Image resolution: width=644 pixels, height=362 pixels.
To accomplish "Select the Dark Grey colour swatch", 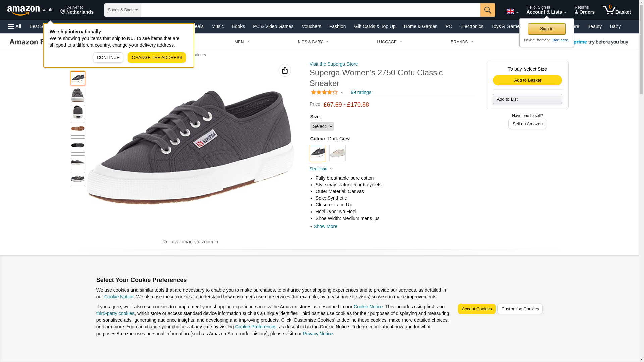I will point(318,153).
